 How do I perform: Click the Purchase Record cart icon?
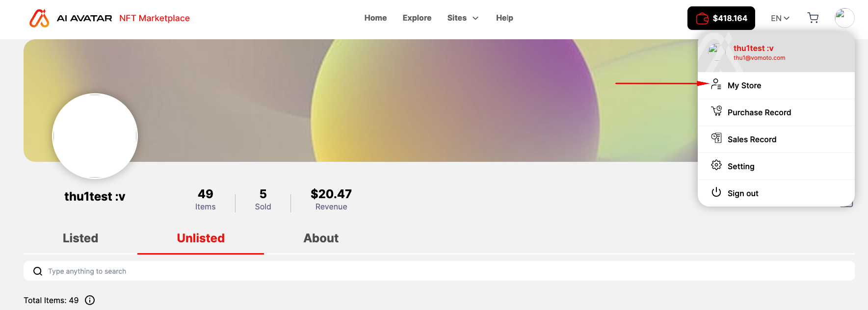tap(716, 111)
